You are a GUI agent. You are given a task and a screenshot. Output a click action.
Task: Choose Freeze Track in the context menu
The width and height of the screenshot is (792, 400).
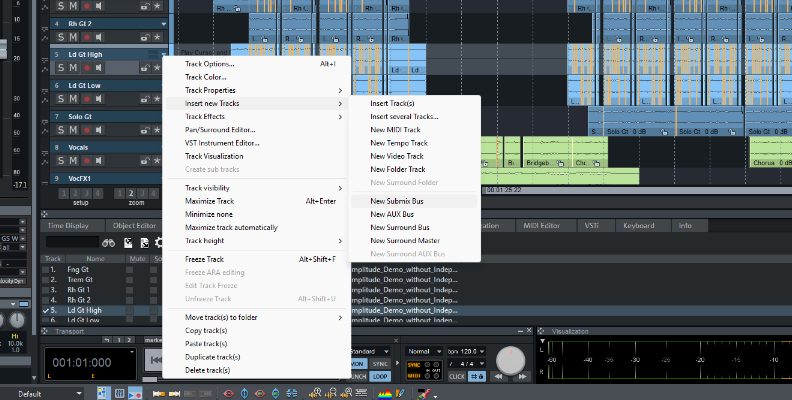tap(204, 259)
